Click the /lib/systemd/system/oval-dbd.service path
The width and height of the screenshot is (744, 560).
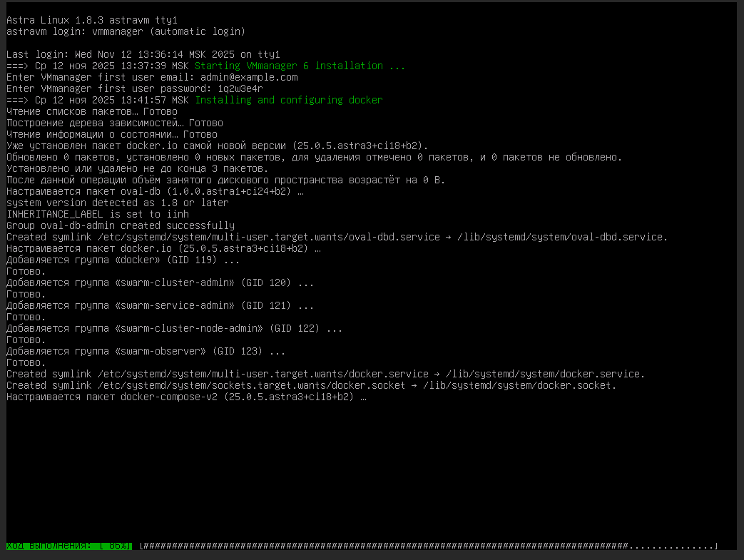[x=562, y=237]
